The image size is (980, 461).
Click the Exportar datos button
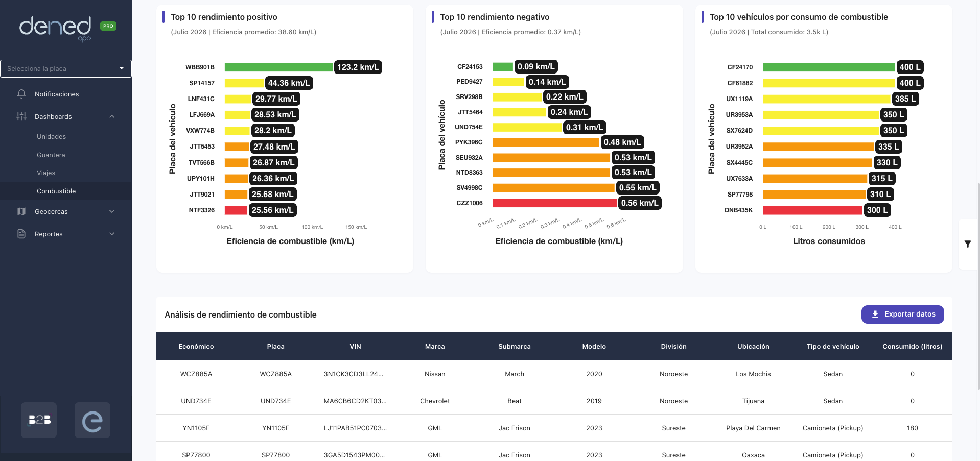click(x=902, y=314)
